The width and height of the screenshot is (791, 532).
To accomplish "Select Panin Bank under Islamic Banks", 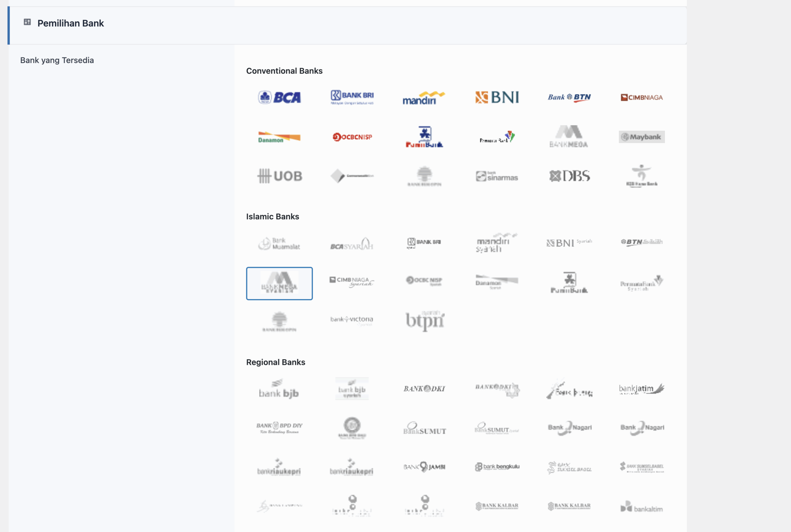I will click(569, 282).
